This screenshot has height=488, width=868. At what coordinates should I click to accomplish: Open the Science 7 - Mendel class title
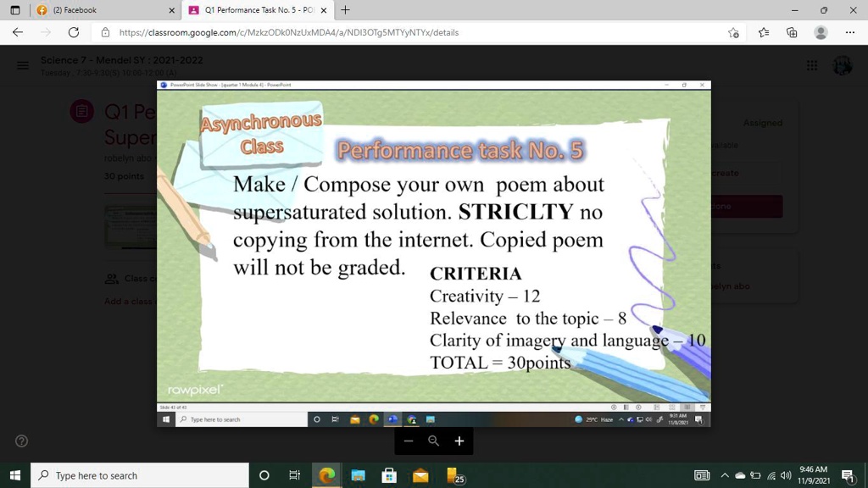[x=122, y=60]
